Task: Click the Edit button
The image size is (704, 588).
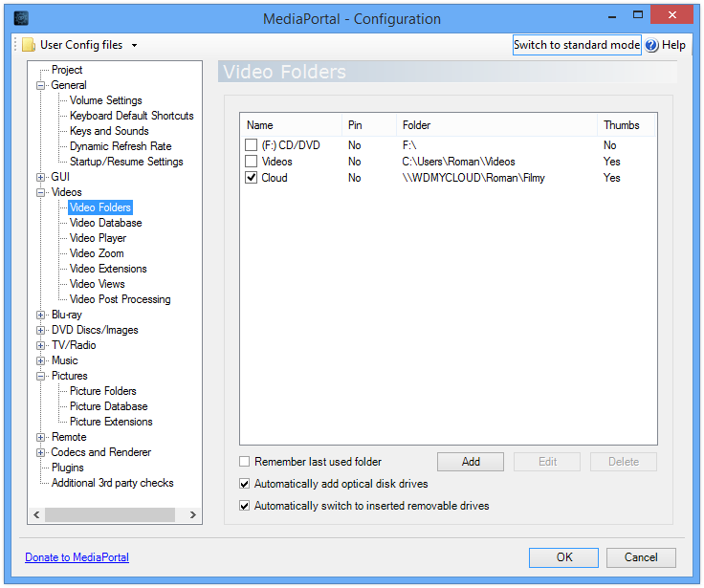Action: pos(547,462)
